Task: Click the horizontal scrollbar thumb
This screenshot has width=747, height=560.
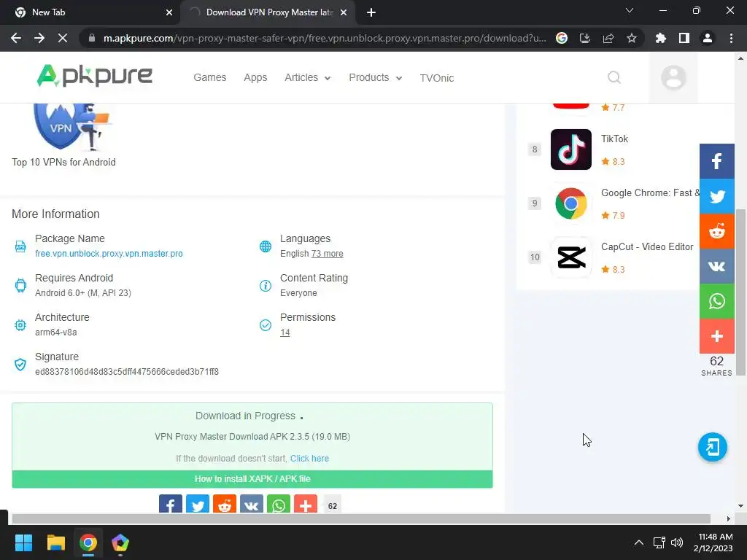Action: (x=361, y=518)
